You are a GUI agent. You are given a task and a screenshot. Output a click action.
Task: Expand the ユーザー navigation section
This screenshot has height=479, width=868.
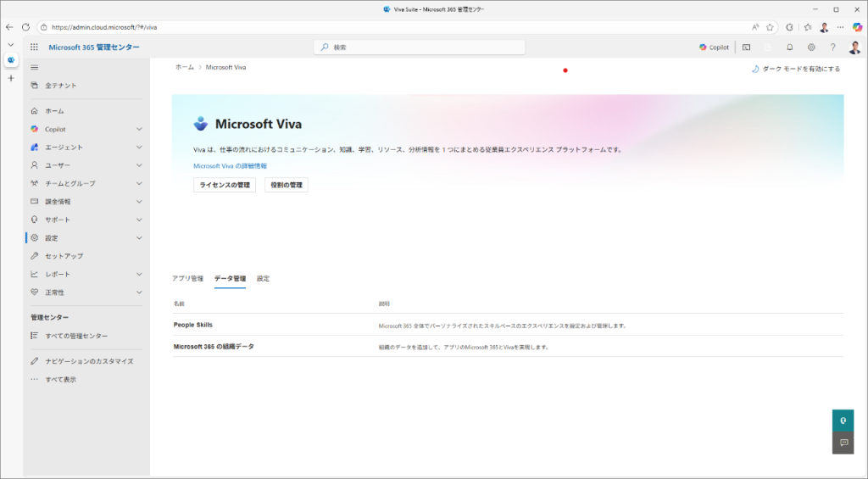tap(138, 165)
